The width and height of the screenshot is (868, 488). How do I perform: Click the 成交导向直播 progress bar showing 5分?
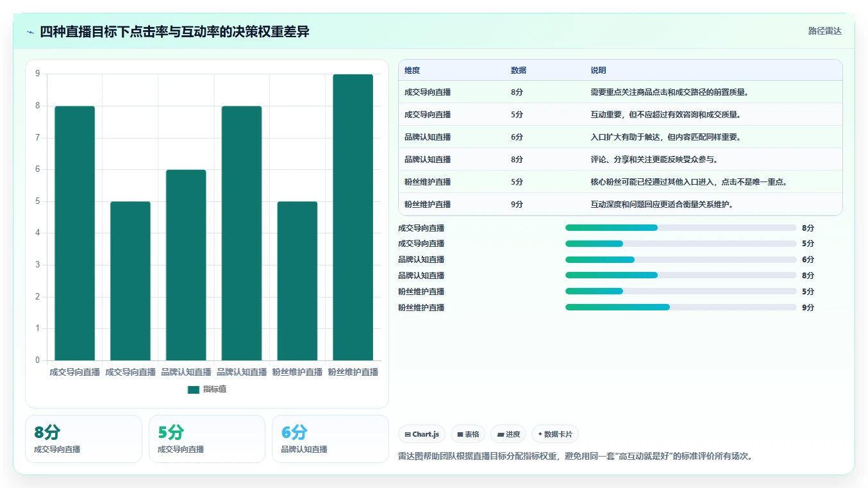point(681,244)
